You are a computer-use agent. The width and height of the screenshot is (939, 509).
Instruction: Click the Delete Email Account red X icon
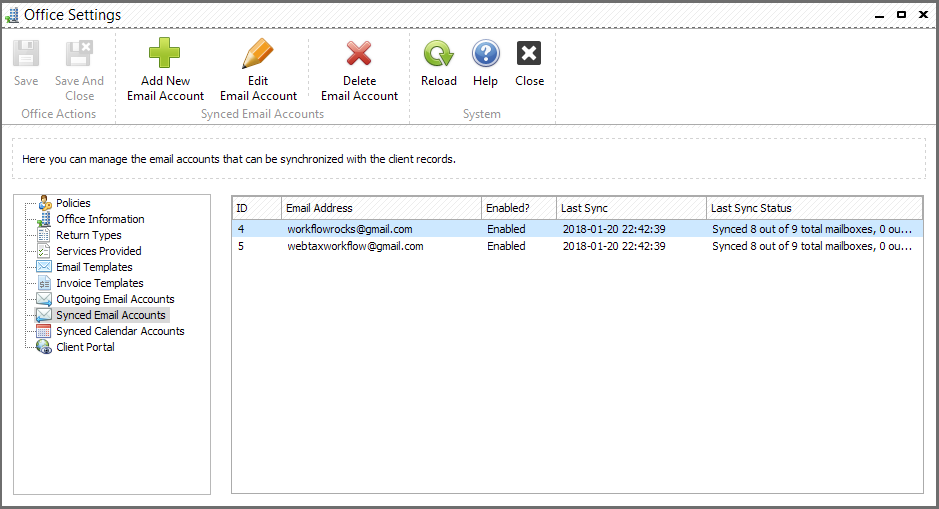tap(359, 53)
